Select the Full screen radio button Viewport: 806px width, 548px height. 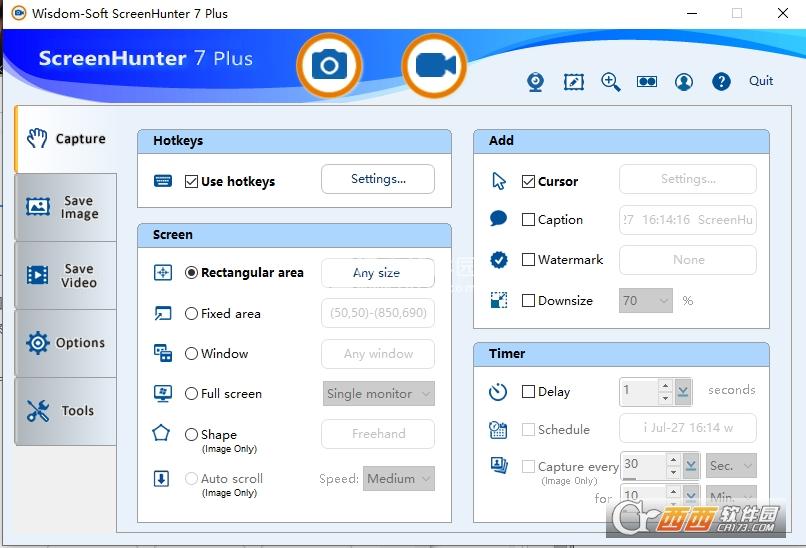tap(191, 394)
